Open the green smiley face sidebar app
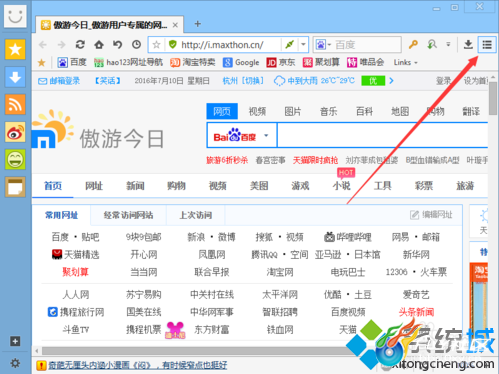The height and width of the screenshot is (374, 499). coord(15,159)
